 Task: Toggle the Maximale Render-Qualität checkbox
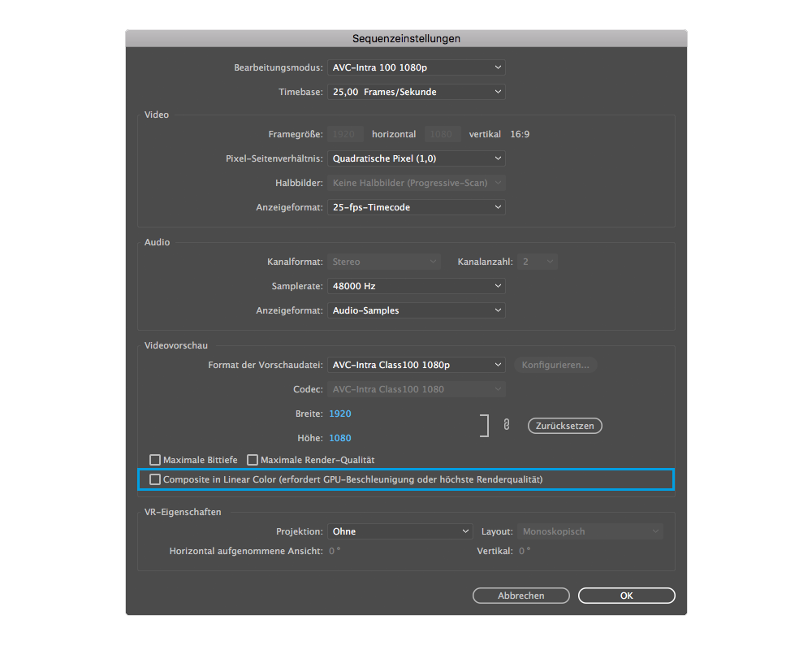click(253, 460)
